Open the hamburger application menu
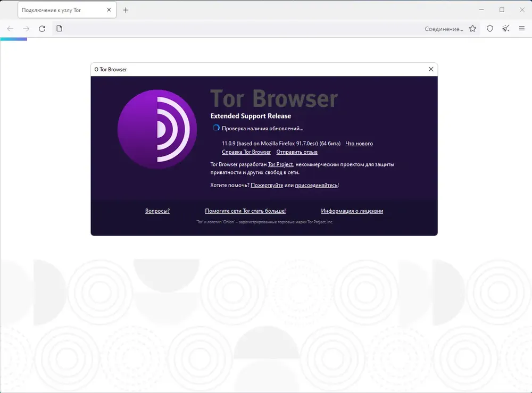Image resolution: width=532 pixels, height=393 pixels. coord(522,29)
